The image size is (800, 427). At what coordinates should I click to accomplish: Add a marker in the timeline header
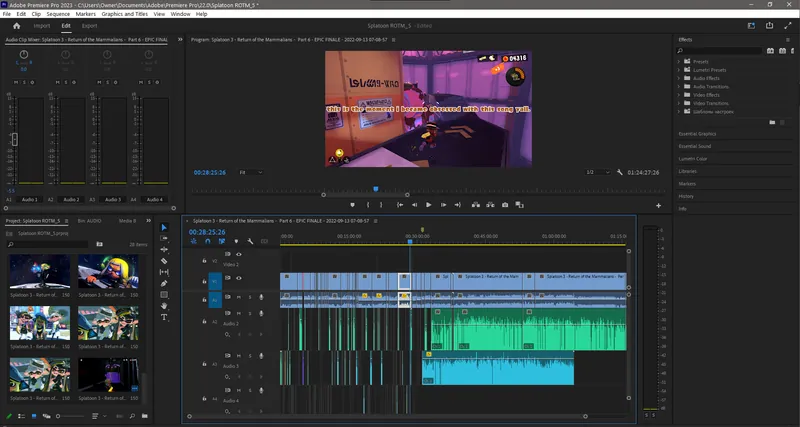click(236, 241)
